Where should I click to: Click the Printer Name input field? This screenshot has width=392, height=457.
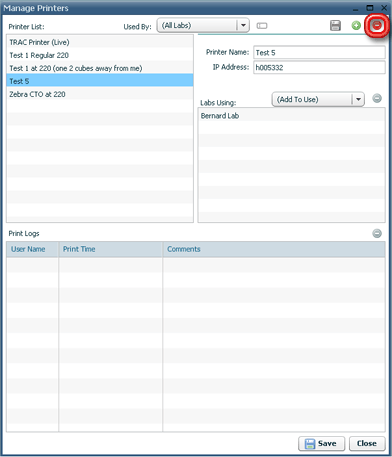(319, 52)
